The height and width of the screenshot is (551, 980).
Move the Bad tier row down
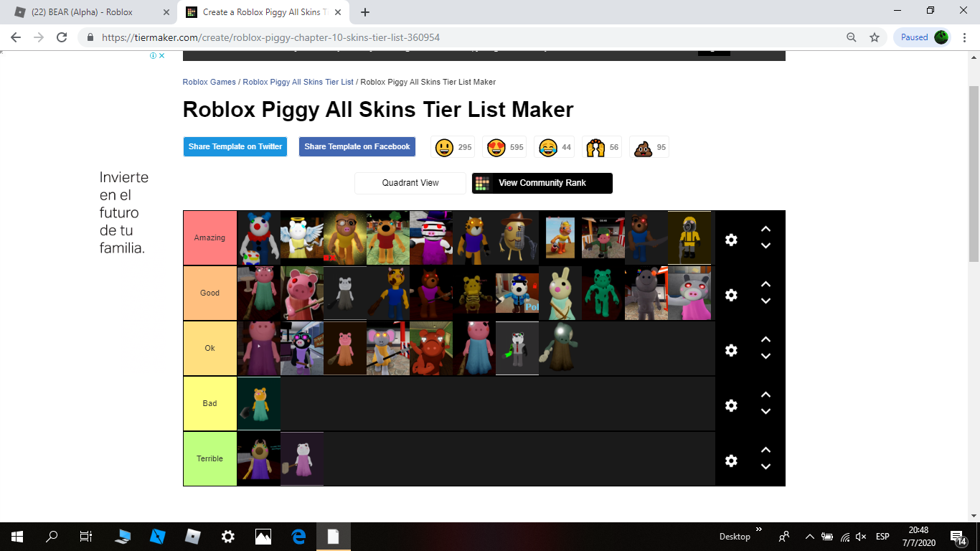[x=765, y=412]
